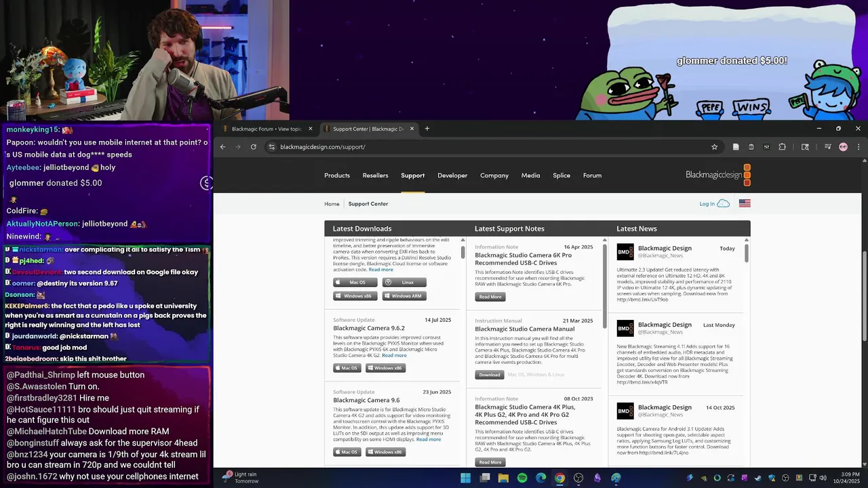Viewport: 868px width, 488px height.
Task: Click the pink profile avatar in Chrome
Action: pyautogui.click(x=843, y=147)
